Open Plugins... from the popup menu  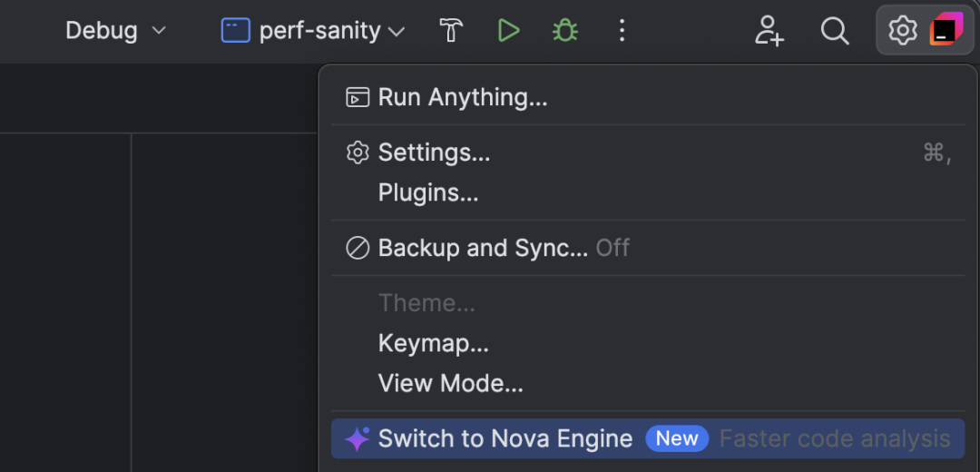coord(648,192)
